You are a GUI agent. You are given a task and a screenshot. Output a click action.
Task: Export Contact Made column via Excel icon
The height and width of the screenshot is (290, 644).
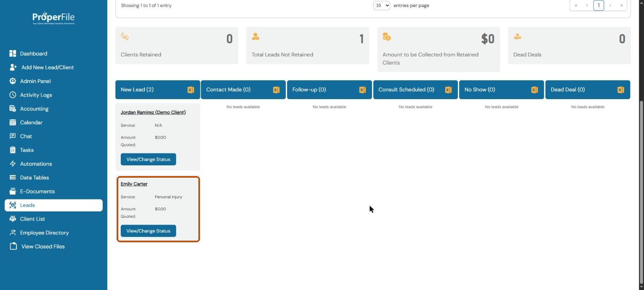276,90
